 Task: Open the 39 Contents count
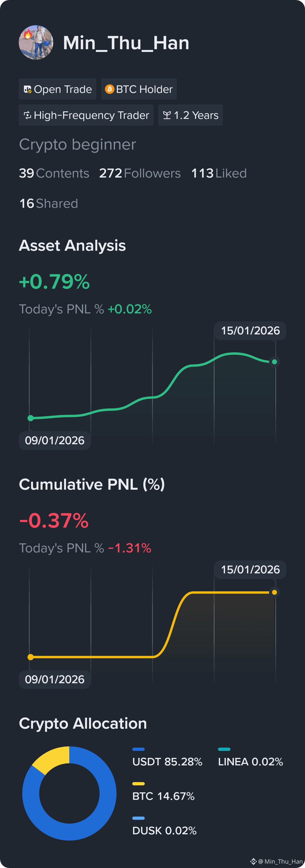point(54,174)
